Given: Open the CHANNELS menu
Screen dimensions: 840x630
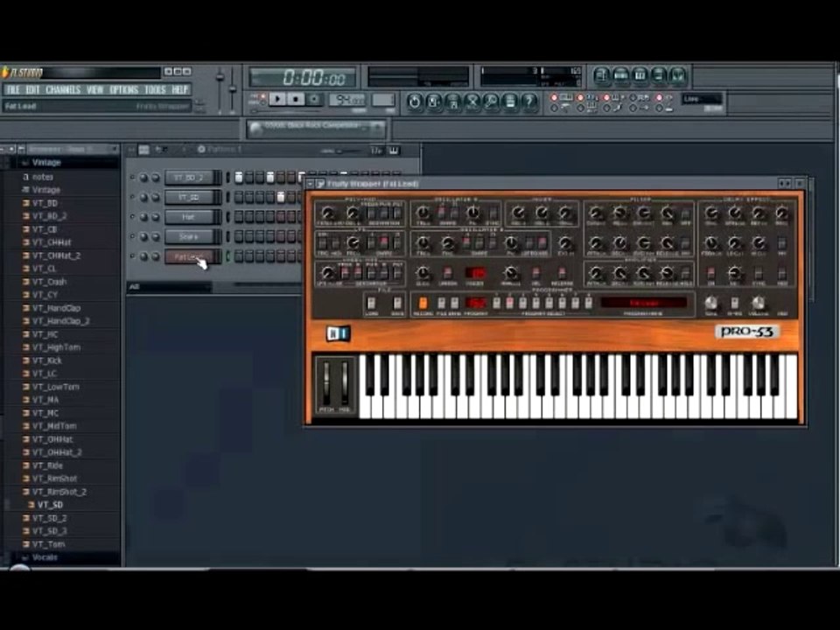Looking at the screenshot, I should pyautogui.click(x=63, y=89).
